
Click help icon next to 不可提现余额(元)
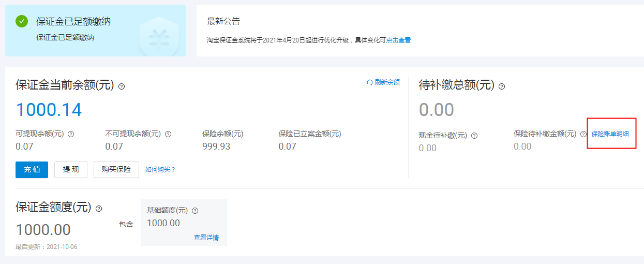click(168, 134)
